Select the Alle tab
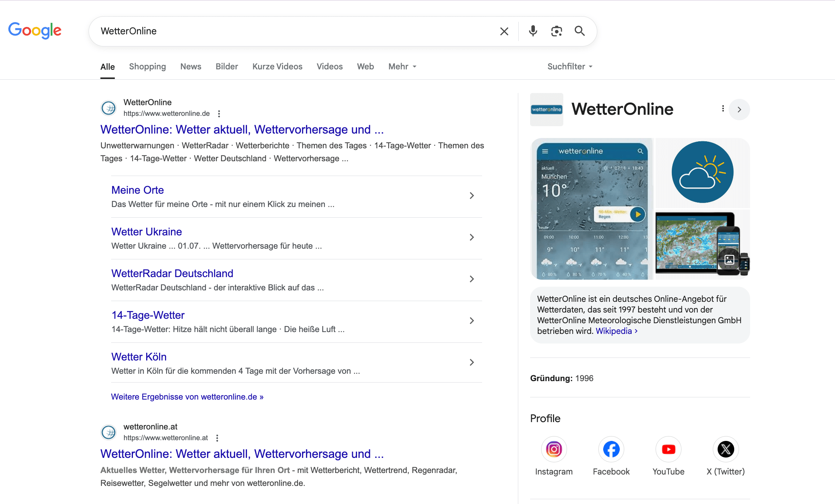Image resolution: width=835 pixels, height=504 pixels. pyautogui.click(x=107, y=67)
